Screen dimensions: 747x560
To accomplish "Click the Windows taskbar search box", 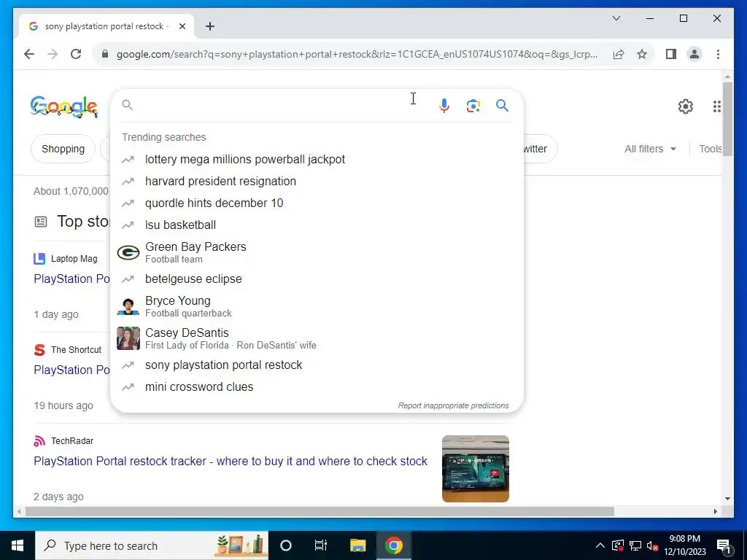I will tap(152, 545).
